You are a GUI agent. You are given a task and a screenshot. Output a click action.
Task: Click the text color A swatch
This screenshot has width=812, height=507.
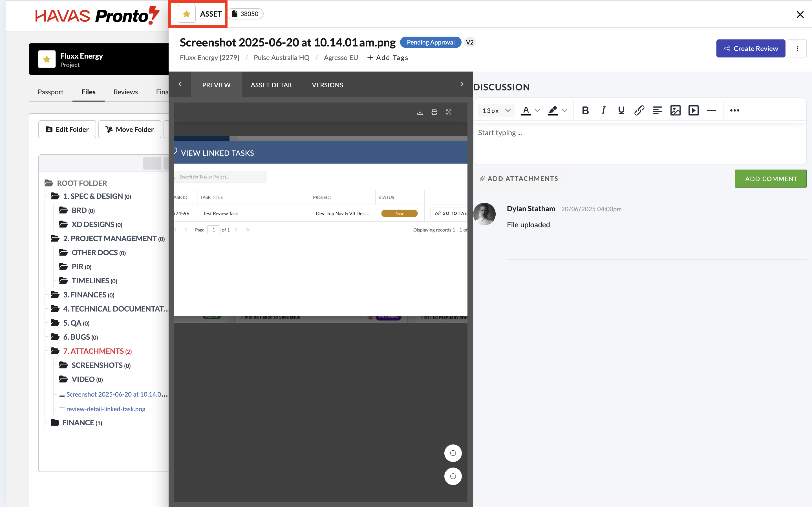pos(526,110)
